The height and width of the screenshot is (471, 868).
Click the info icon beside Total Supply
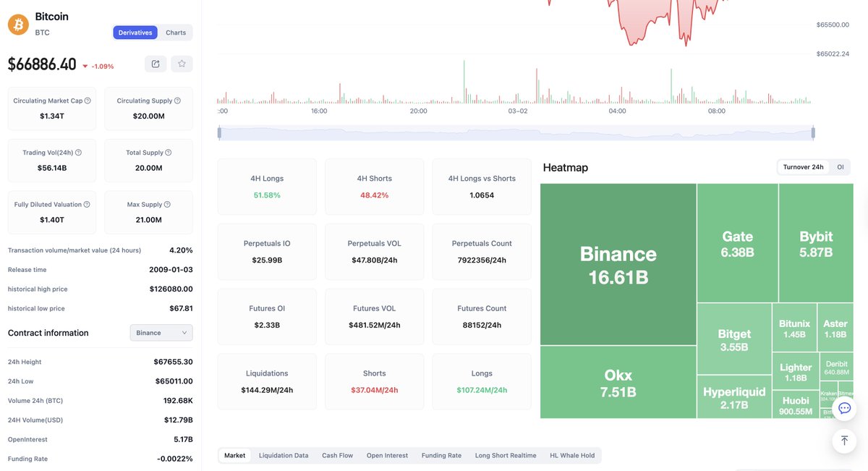(x=168, y=152)
